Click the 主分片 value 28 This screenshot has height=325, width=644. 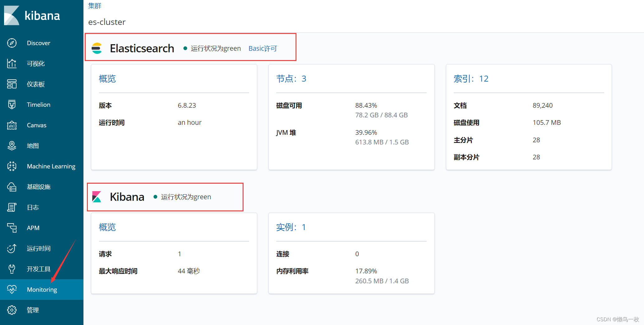(x=536, y=140)
